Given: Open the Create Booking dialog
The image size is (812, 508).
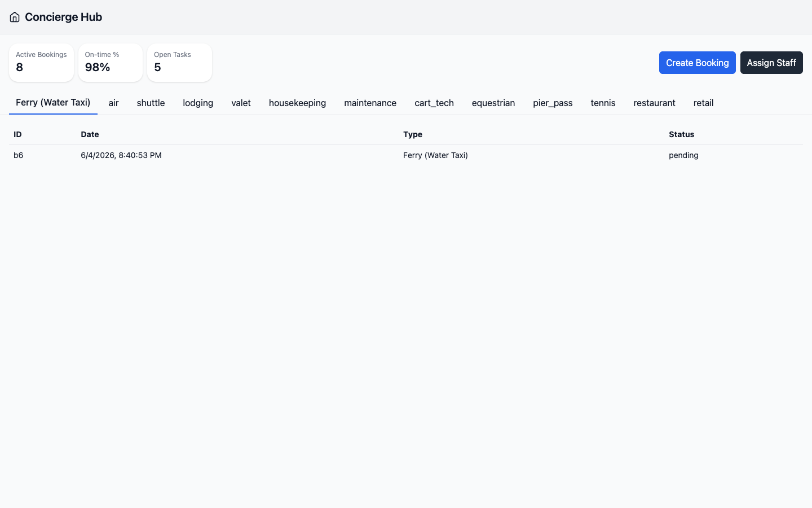Looking at the screenshot, I should point(697,63).
